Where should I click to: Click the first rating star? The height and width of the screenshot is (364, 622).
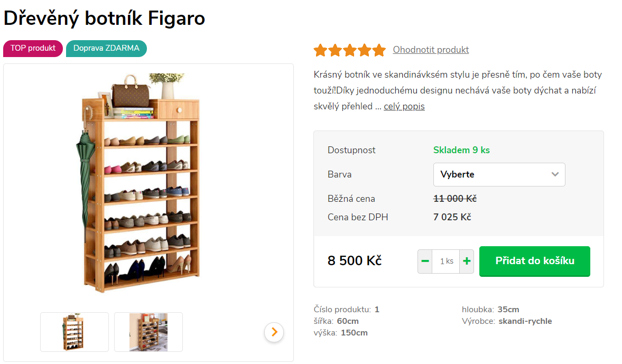[x=320, y=50]
